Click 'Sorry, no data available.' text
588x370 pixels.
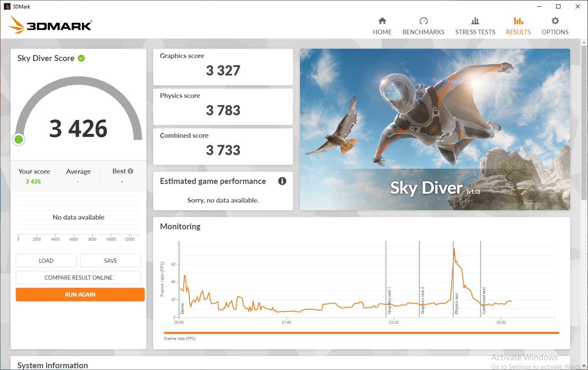[223, 200]
